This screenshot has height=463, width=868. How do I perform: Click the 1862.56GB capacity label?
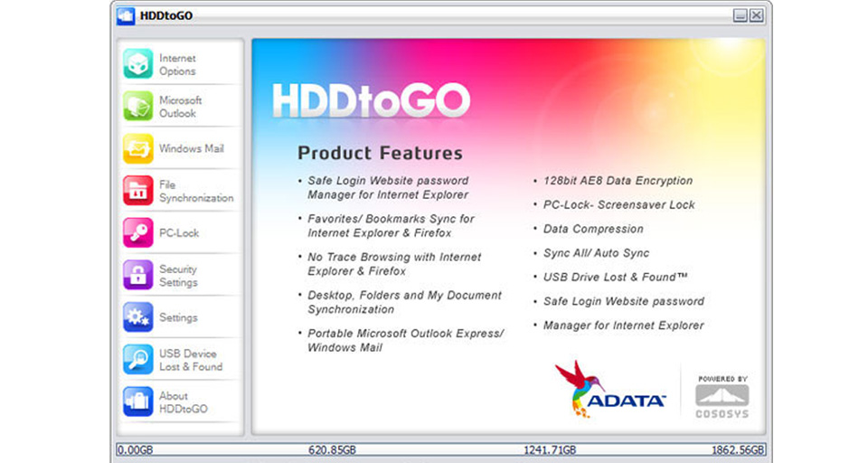pos(738,449)
